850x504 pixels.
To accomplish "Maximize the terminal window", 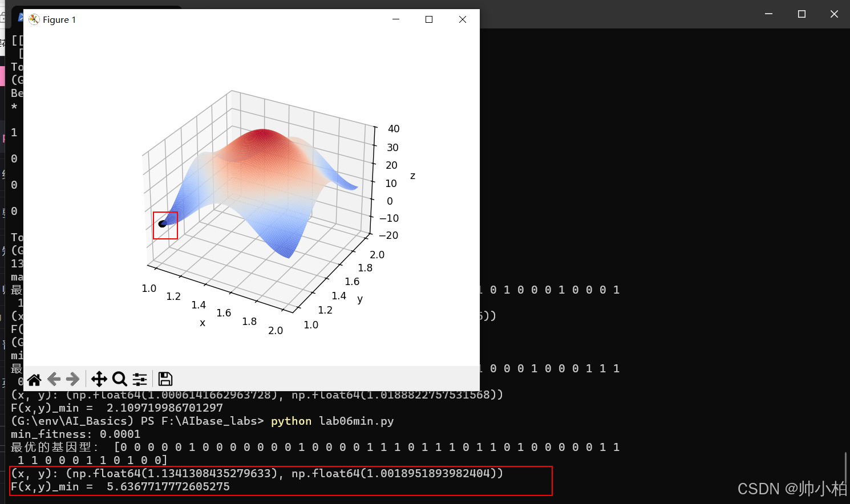I will 802,14.
